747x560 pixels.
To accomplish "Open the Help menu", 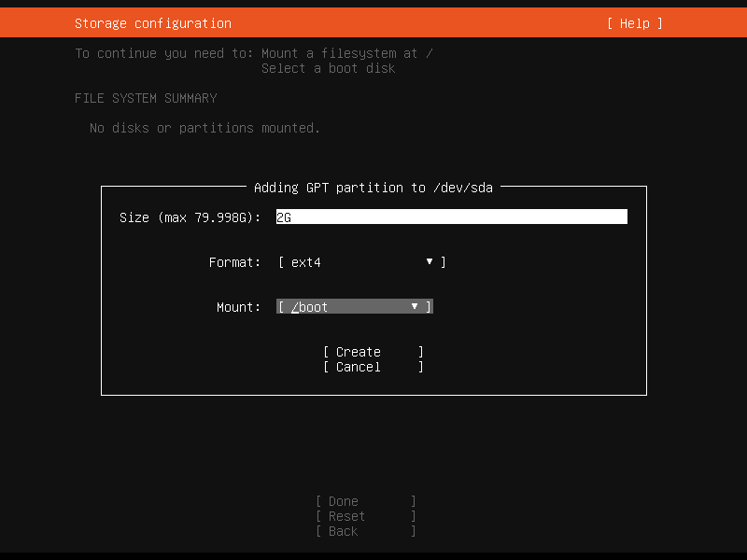I will (635, 23).
